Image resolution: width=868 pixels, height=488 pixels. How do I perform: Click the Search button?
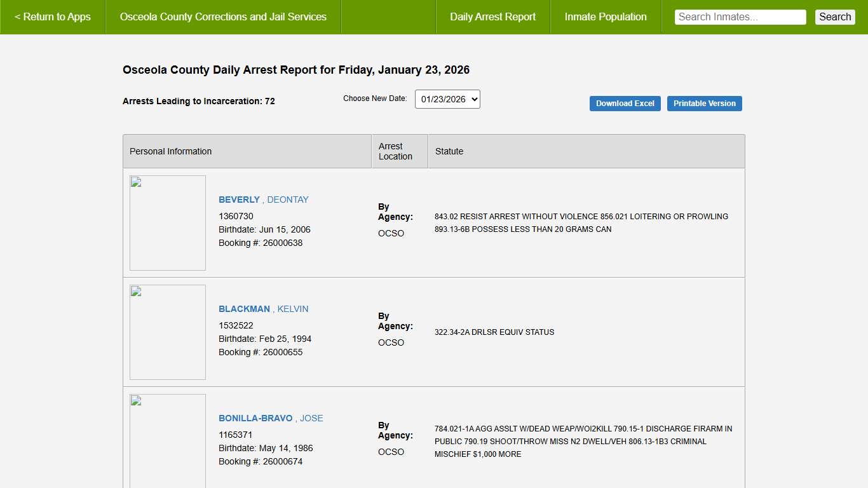click(834, 17)
